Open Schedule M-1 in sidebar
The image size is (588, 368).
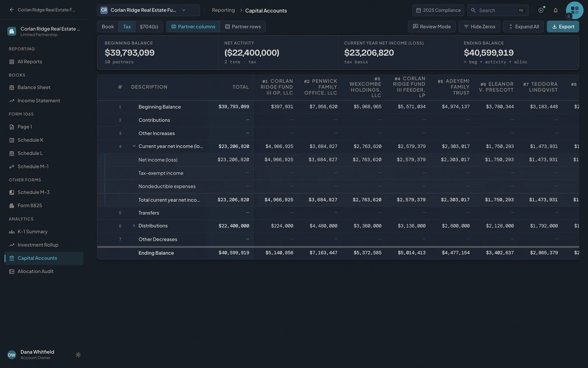44,167
